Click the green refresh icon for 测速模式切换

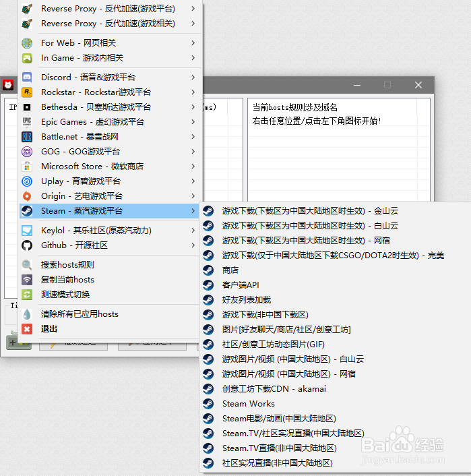click(27, 295)
